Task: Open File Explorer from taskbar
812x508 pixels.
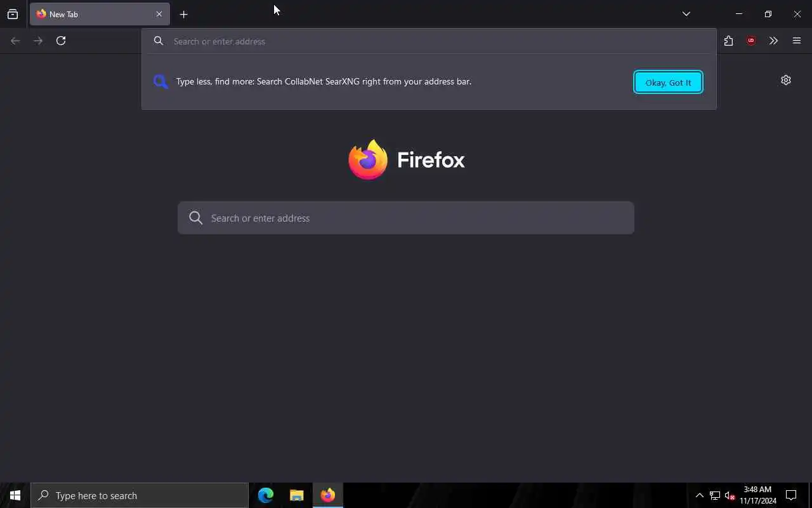Action: [x=296, y=495]
